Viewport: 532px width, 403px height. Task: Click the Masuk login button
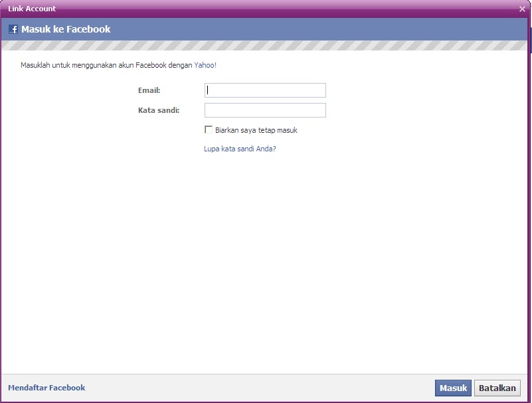tap(453, 388)
